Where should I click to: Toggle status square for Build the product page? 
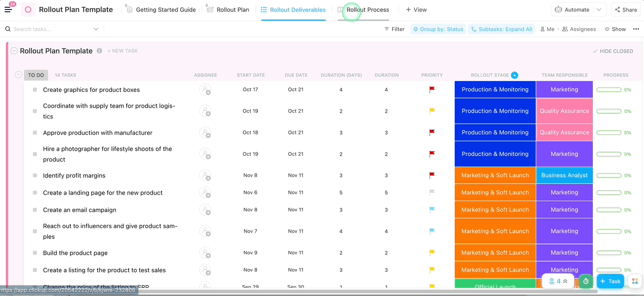35,253
